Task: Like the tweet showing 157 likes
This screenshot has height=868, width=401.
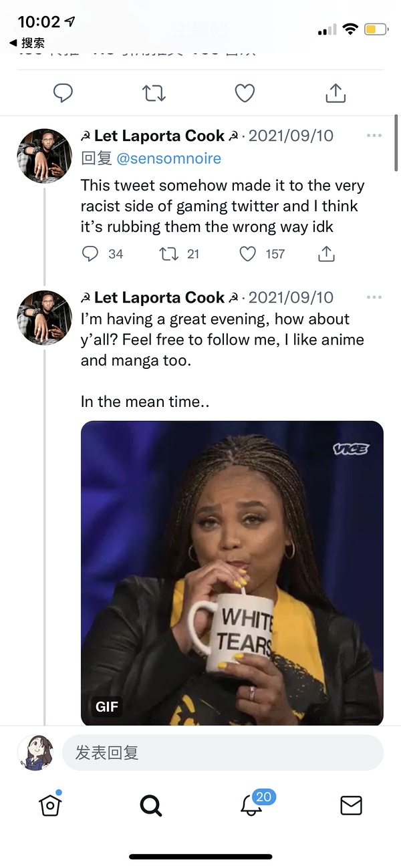Action: (248, 254)
